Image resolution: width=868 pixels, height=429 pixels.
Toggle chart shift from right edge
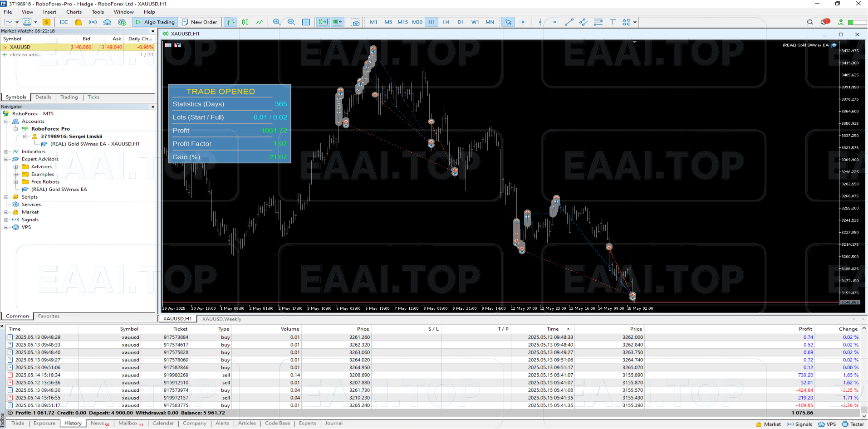pyautogui.click(x=338, y=22)
